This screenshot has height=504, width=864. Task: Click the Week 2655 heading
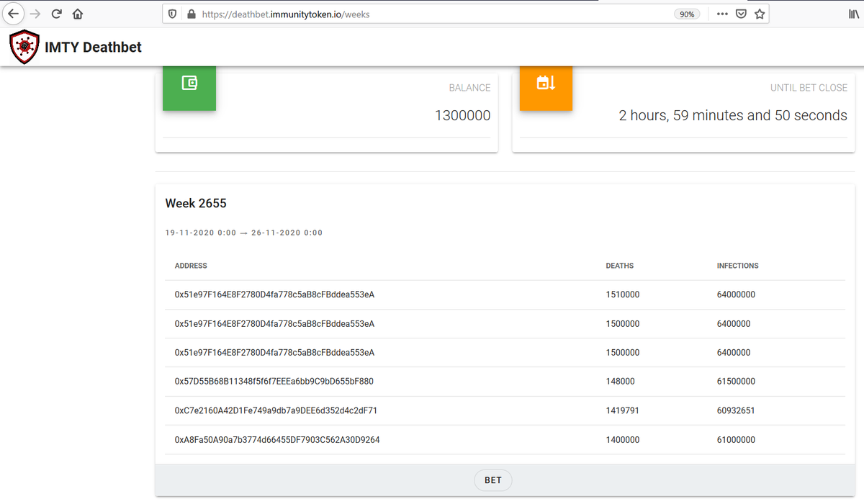point(196,203)
